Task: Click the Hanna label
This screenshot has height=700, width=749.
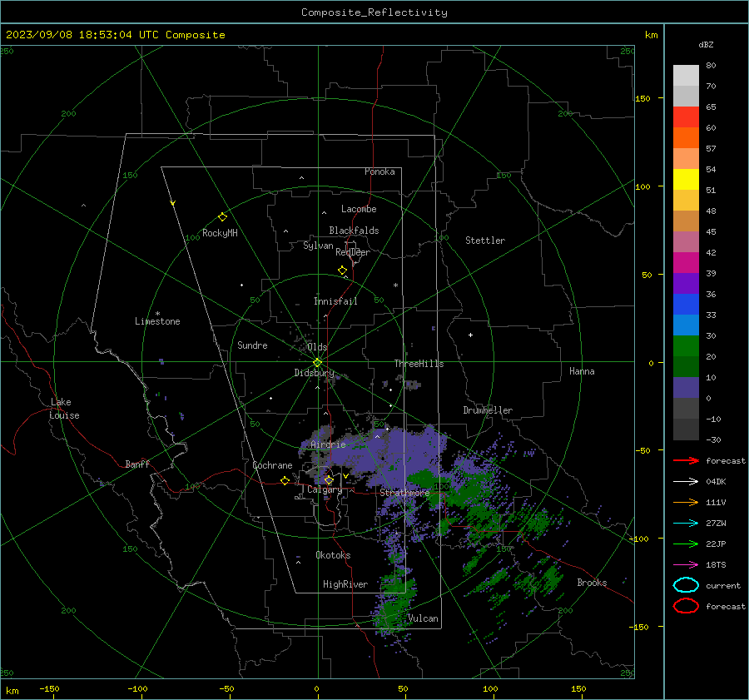Action: point(582,371)
